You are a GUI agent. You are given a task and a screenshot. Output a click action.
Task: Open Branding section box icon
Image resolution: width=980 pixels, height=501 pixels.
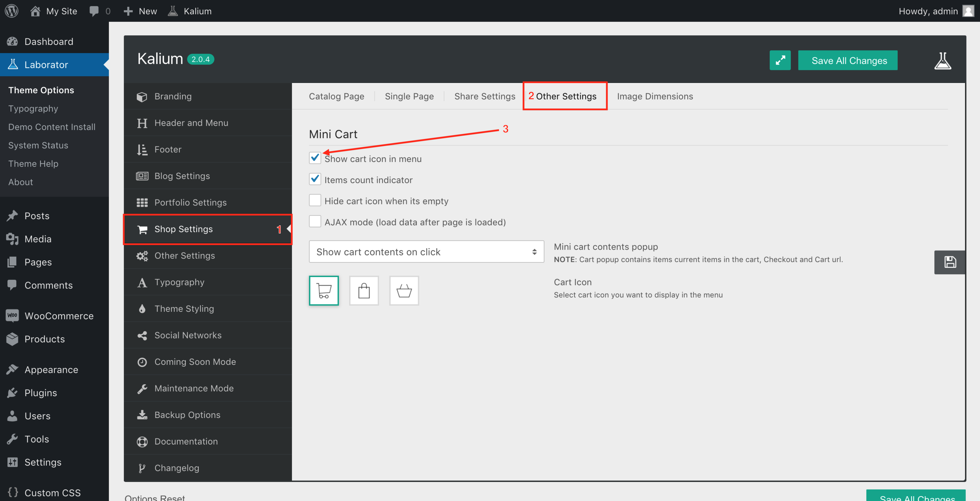pyautogui.click(x=208, y=96)
